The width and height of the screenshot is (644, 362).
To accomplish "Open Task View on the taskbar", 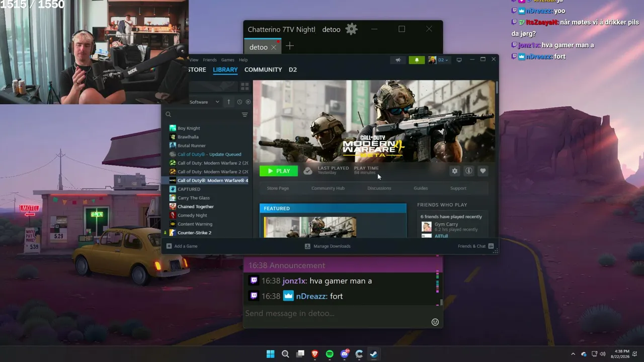I will tap(300, 354).
